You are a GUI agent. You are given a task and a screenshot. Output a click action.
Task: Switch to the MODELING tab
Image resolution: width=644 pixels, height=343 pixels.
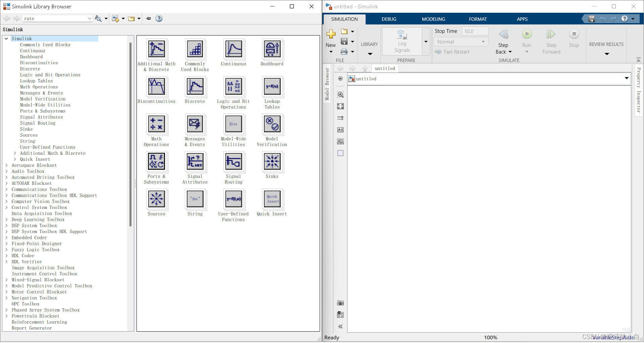pyautogui.click(x=433, y=19)
